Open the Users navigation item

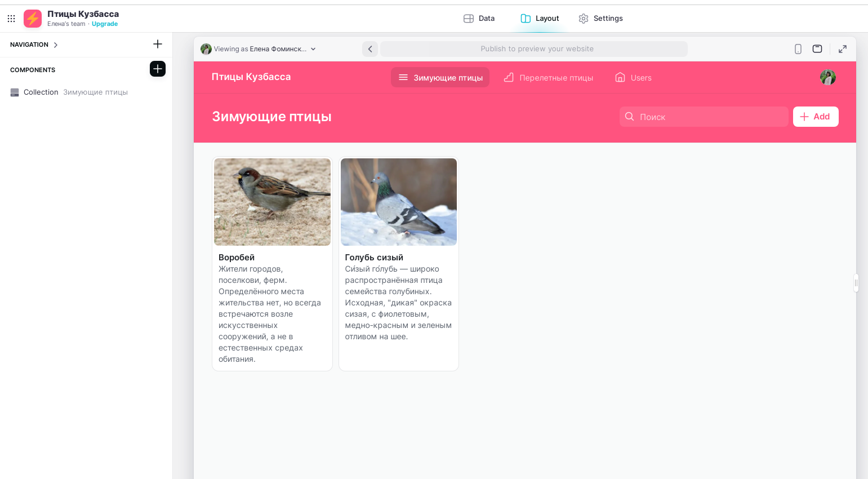pos(634,78)
